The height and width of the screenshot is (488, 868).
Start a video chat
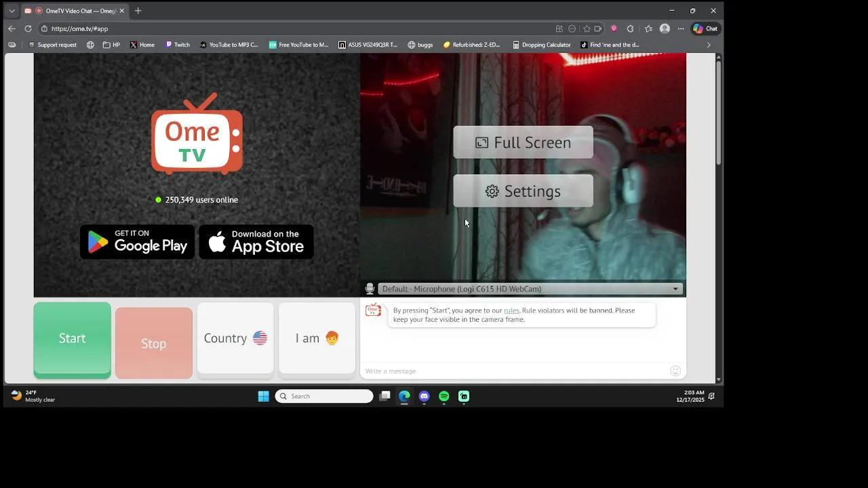pos(72,339)
